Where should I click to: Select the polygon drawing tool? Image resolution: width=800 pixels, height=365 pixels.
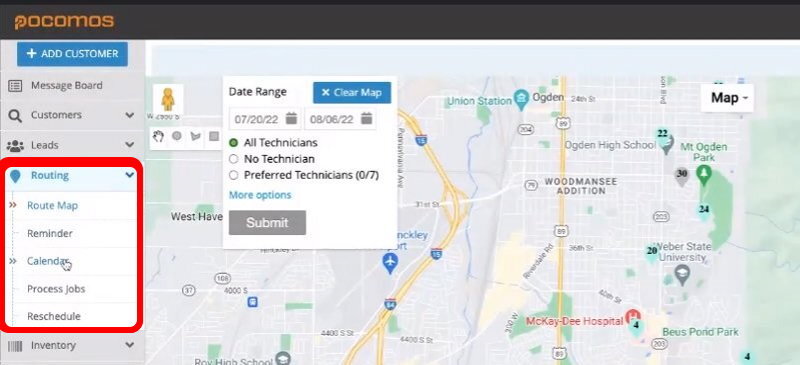click(195, 136)
